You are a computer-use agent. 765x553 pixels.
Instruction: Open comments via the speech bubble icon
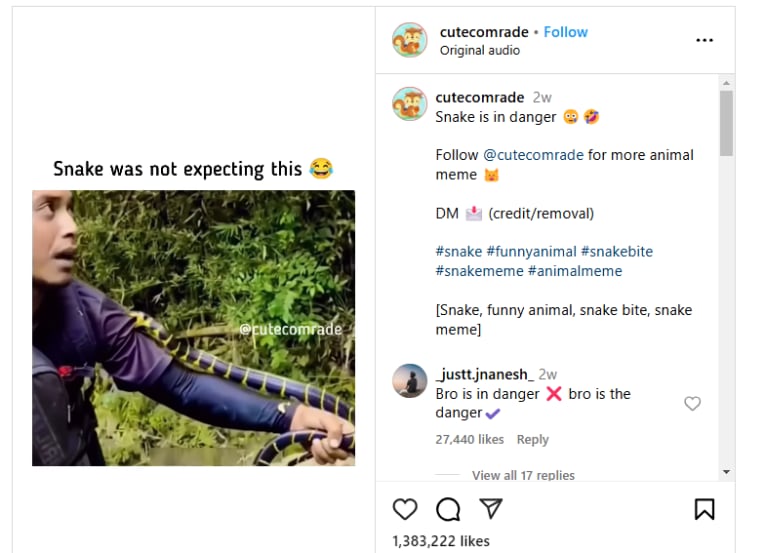(448, 509)
